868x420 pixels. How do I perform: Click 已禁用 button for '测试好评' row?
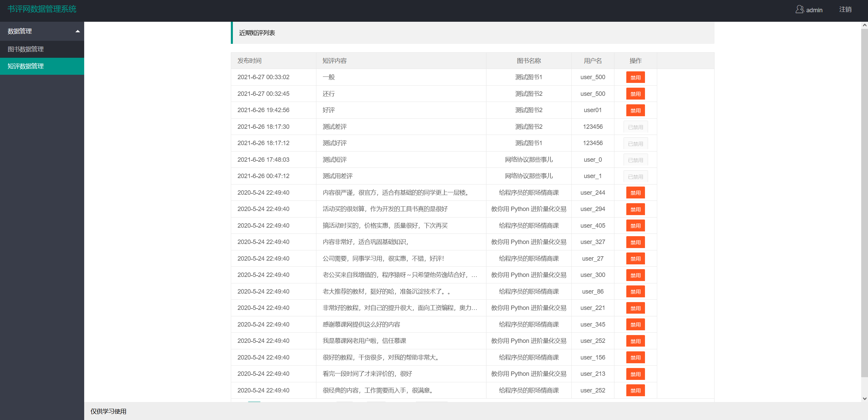[x=635, y=143]
